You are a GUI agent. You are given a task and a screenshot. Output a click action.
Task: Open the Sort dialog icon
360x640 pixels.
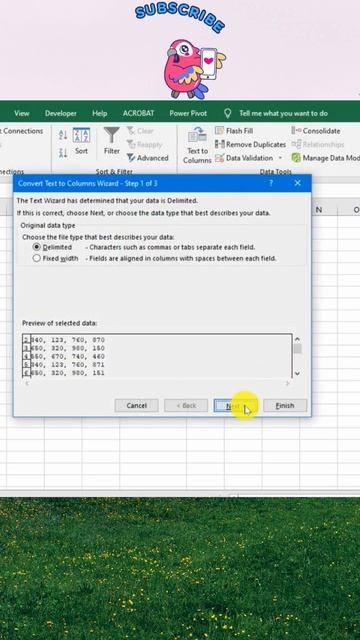[81, 141]
